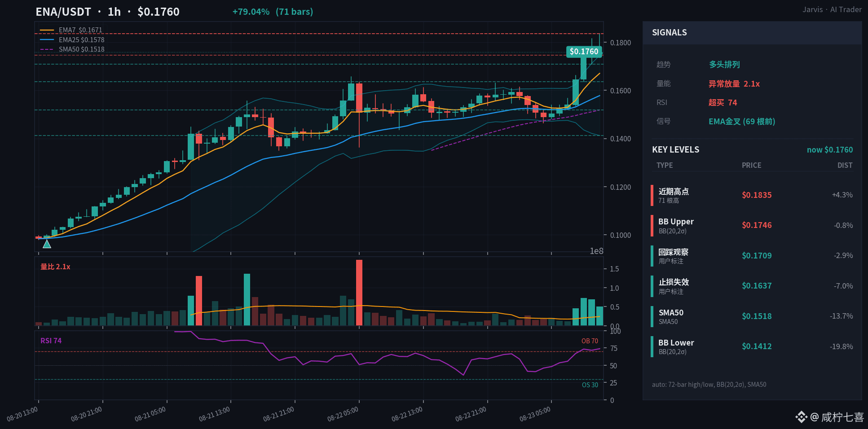This screenshot has height=429, width=868.
Task: Click the $0.1709 price value
Action: [757, 256]
